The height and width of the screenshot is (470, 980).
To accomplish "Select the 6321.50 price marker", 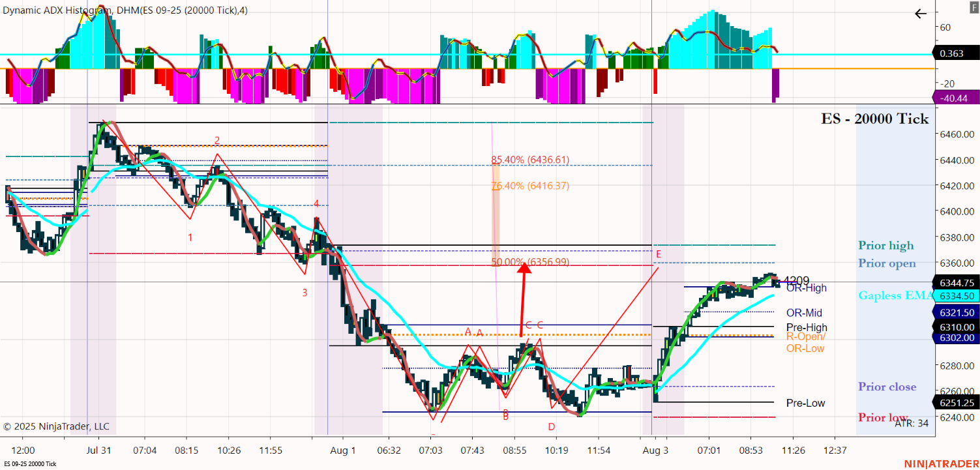I will tap(957, 313).
